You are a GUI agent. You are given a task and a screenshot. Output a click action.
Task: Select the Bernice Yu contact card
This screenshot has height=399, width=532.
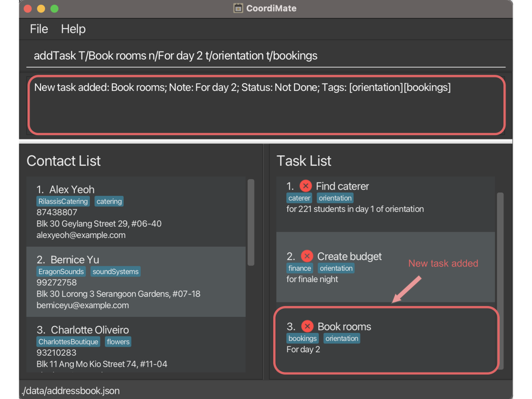[136, 282]
